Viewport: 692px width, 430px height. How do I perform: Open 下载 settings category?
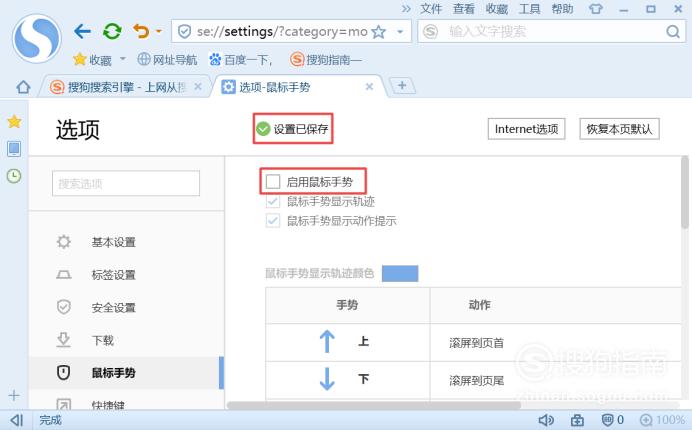pyautogui.click(x=102, y=340)
